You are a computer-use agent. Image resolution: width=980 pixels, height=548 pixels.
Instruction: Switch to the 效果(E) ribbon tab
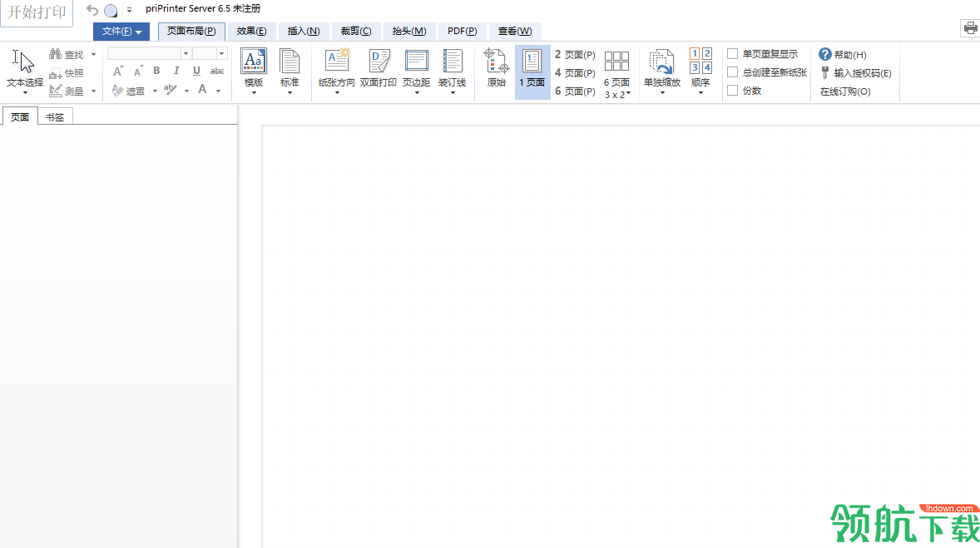pyautogui.click(x=251, y=32)
